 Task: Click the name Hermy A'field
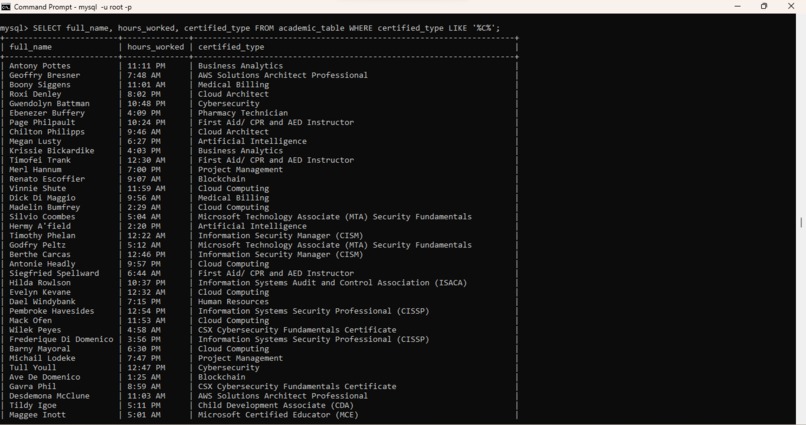point(40,226)
